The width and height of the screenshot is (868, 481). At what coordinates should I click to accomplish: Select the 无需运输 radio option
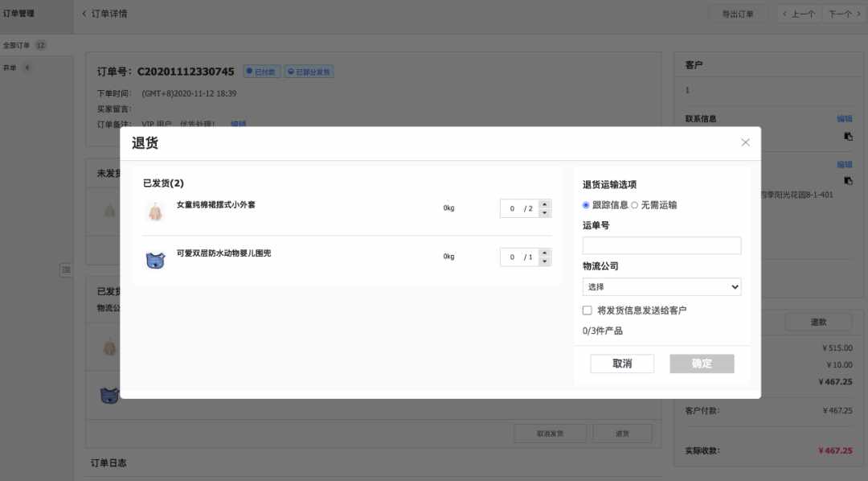(634, 205)
